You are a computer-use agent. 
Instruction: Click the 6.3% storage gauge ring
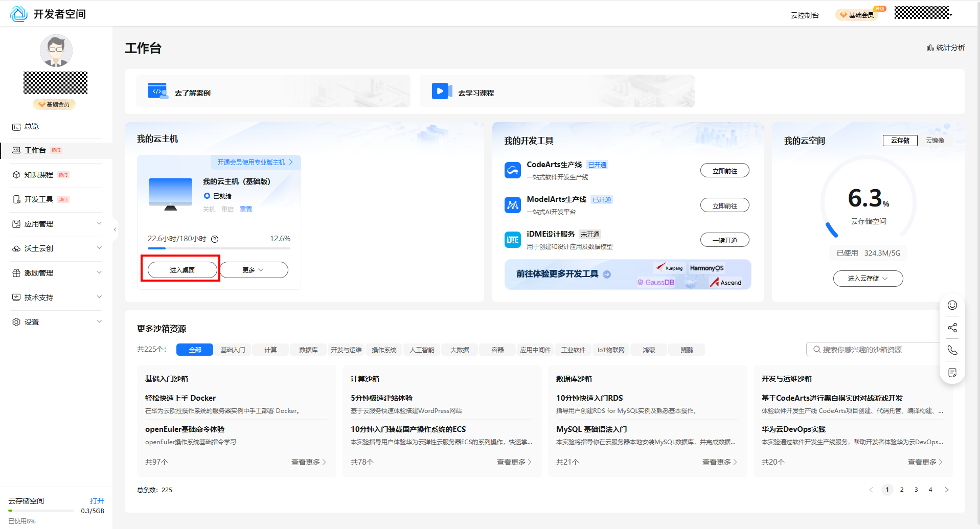[x=869, y=202]
